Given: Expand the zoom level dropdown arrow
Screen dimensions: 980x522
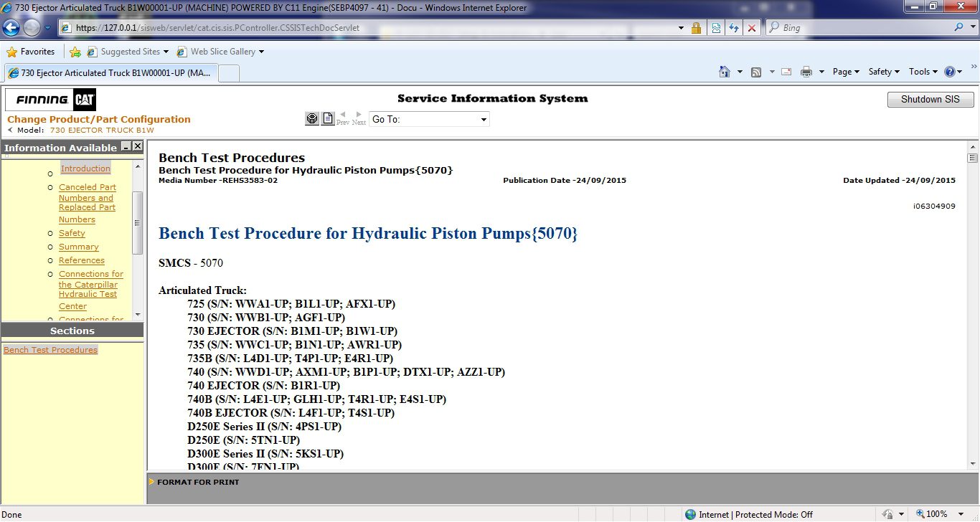Looking at the screenshot, I should point(962,514).
